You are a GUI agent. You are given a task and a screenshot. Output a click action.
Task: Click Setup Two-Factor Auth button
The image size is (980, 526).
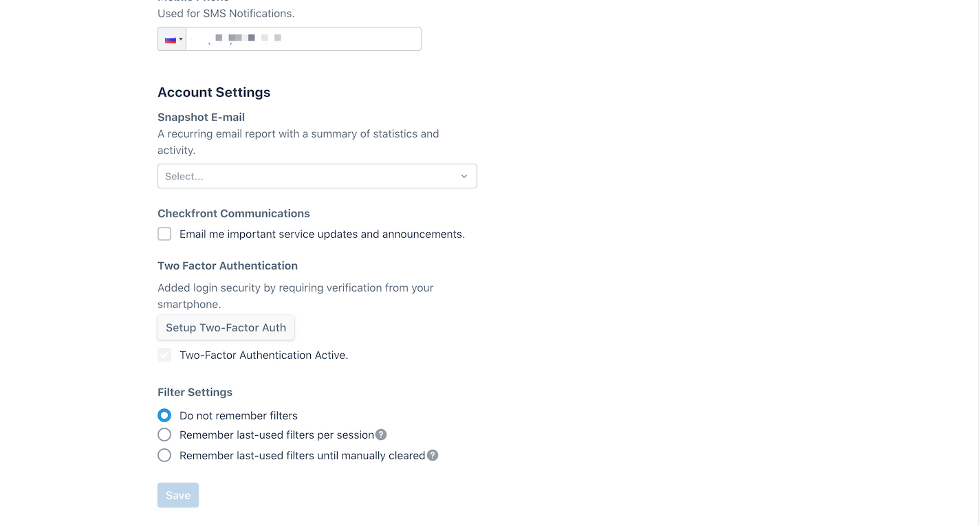tap(226, 327)
